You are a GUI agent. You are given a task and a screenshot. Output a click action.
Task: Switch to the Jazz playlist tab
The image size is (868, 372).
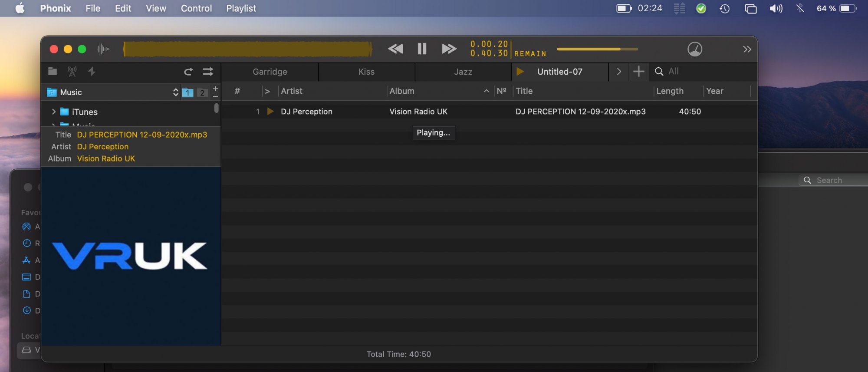click(x=463, y=72)
